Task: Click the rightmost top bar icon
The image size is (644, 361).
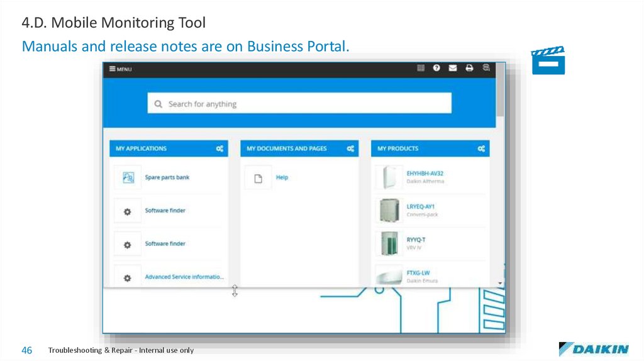Action: pos(486,68)
